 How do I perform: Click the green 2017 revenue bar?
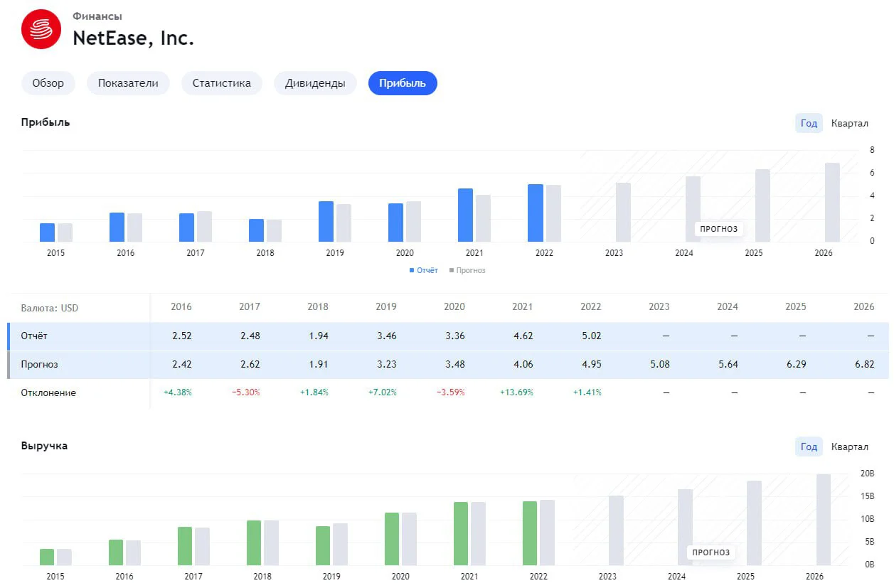tap(185, 546)
